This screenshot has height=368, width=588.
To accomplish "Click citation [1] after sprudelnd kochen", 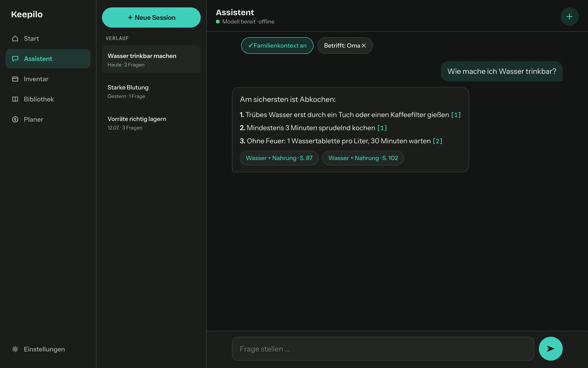I will pos(382,128).
